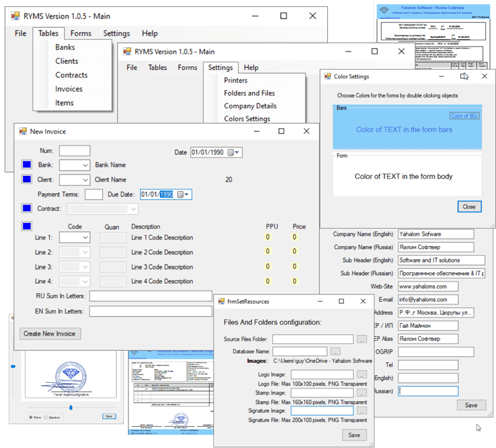Image resolution: width=496 pixels, height=448 pixels.
Task: Click the New Invoice window app icon
Action: [x=23, y=131]
